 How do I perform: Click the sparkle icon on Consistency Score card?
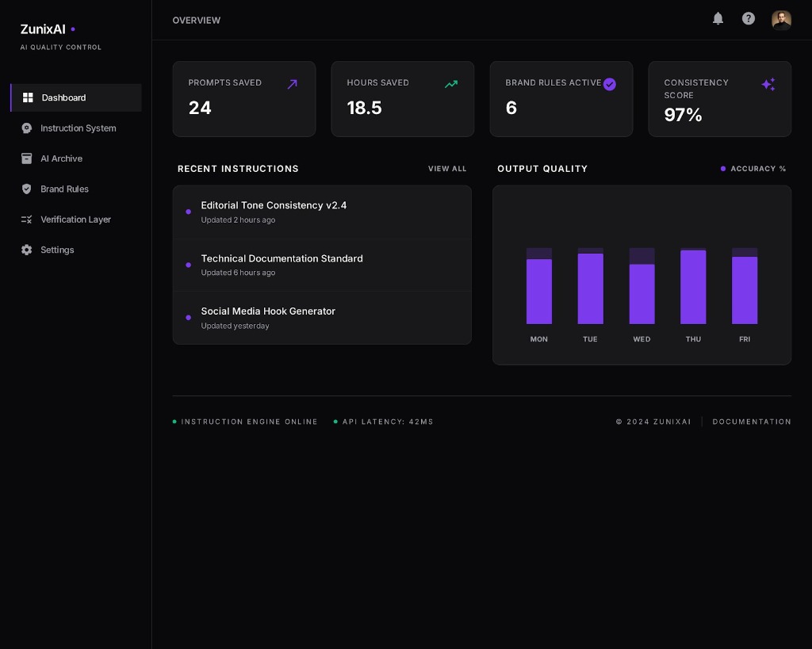coord(768,84)
